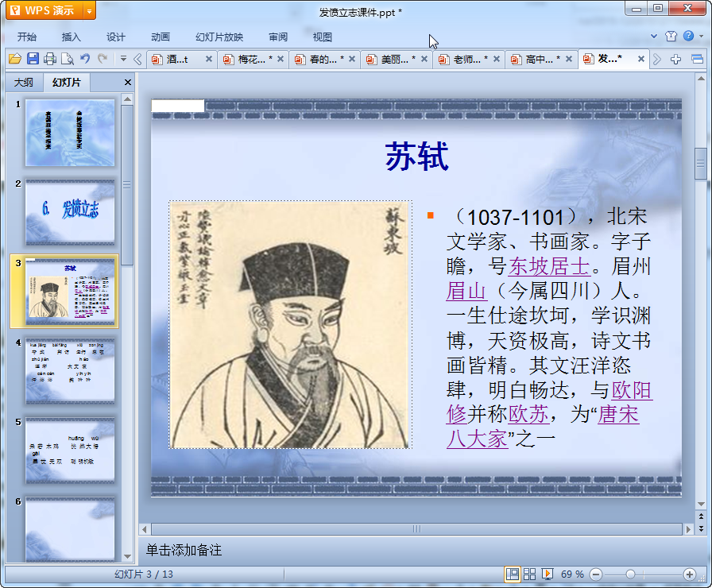Screen dimensions: 712x588
Task: Start slideshow from status bar icon
Action: point(548,574)
